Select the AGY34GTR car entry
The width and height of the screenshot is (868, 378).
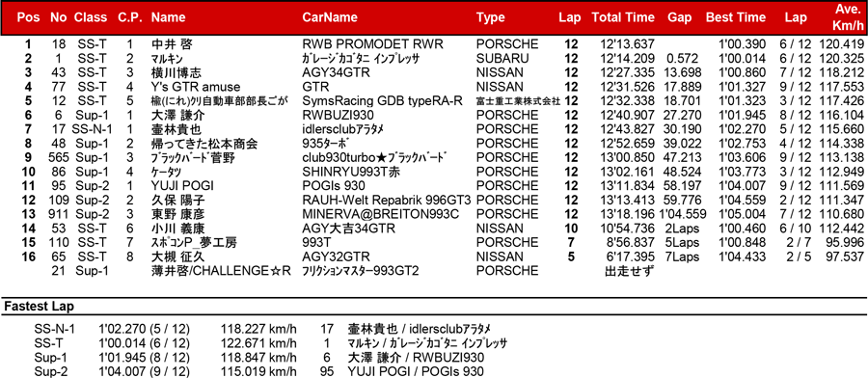pos(336,72)
